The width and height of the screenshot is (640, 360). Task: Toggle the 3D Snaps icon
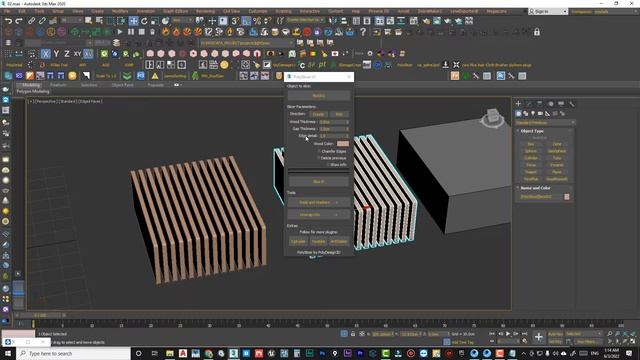[235, 21]
